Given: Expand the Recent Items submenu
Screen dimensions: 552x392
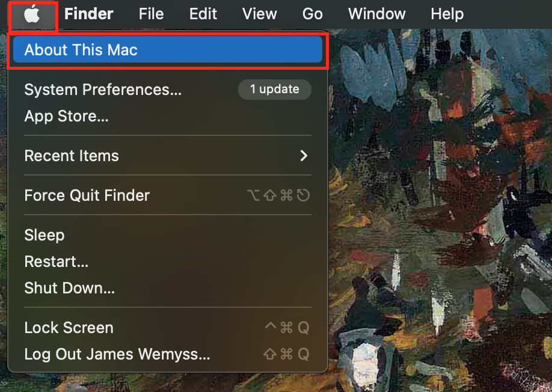Looking at the screenshot, I should pyautogui.click(x=72, y=156).
